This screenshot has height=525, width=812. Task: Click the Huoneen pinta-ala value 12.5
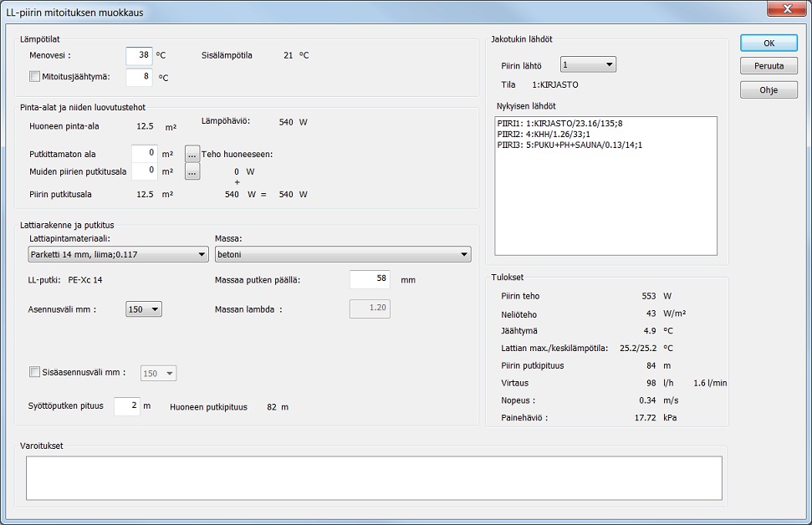point(145,126)
